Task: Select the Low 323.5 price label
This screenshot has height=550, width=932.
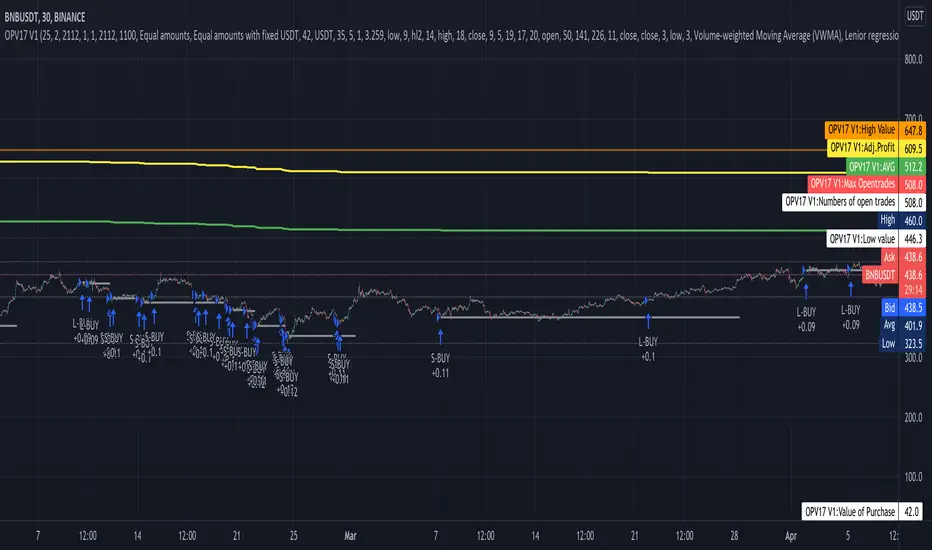Action: click(902, 344)
